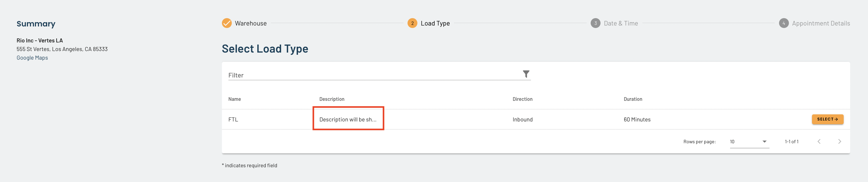Click the 'Rio Inc - Vertes LA' warehouse name
Viewport: 868px width, 182px height.
pos(40,40)
